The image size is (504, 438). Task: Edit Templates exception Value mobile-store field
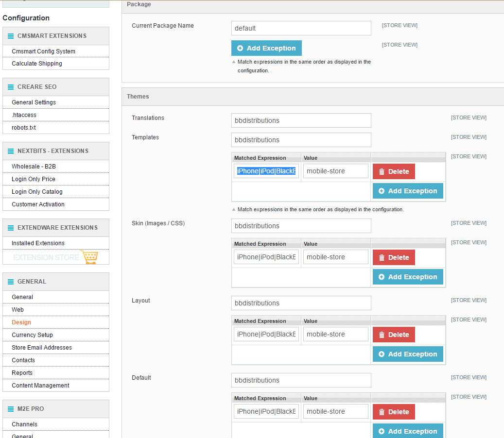(x=335, y=171)
